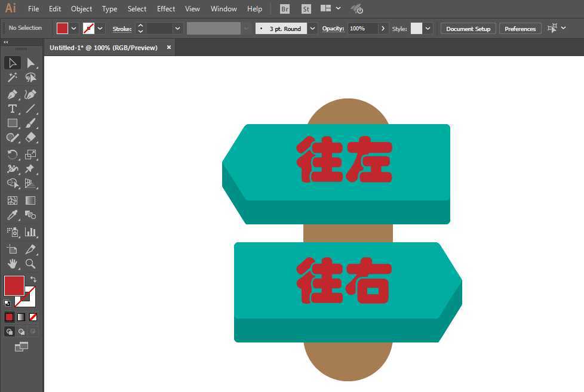Switch to Draw Behind mode

[21, 331]
